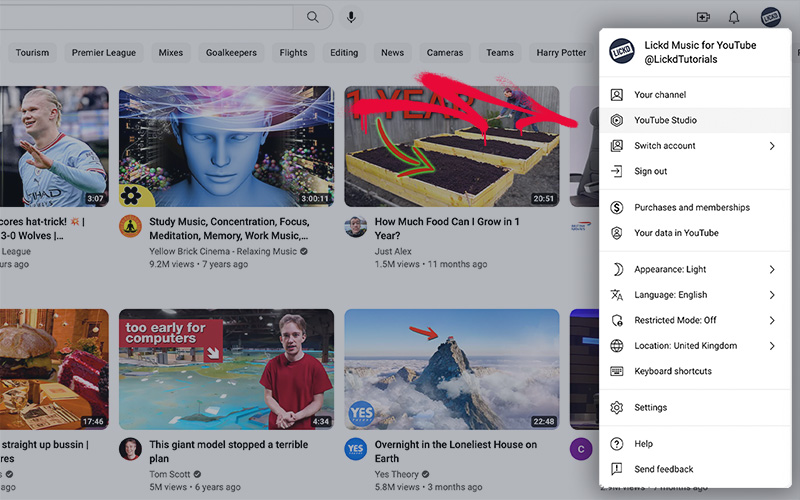800x500 pixels.
Task: Choose Sign out from account menu
Action: [695, 171]
